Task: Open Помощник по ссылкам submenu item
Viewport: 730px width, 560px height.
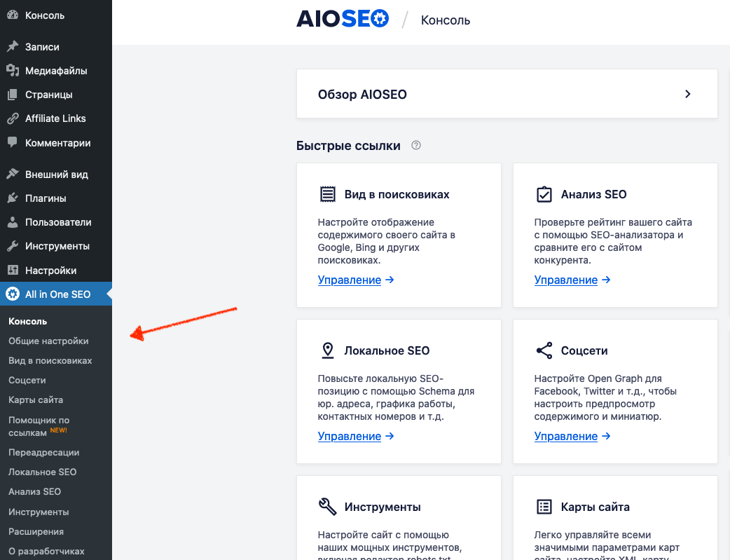Action: (x=39, y=426)
